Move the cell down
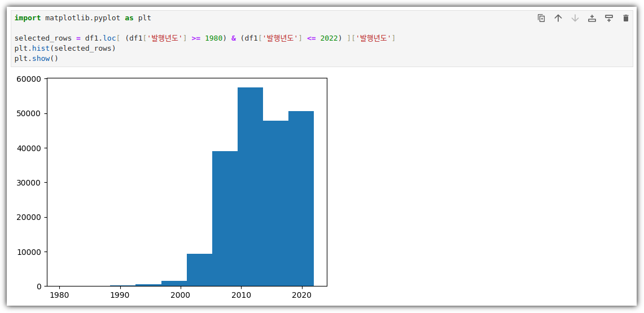This screenshot has width=644, height=313. 575,18
